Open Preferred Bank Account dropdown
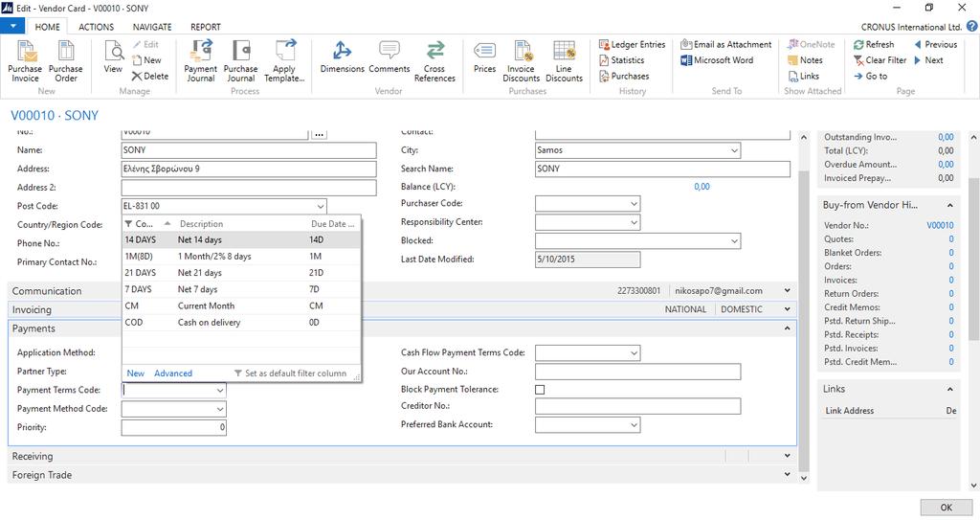The image size is (980, 520). tap(634, 425)
